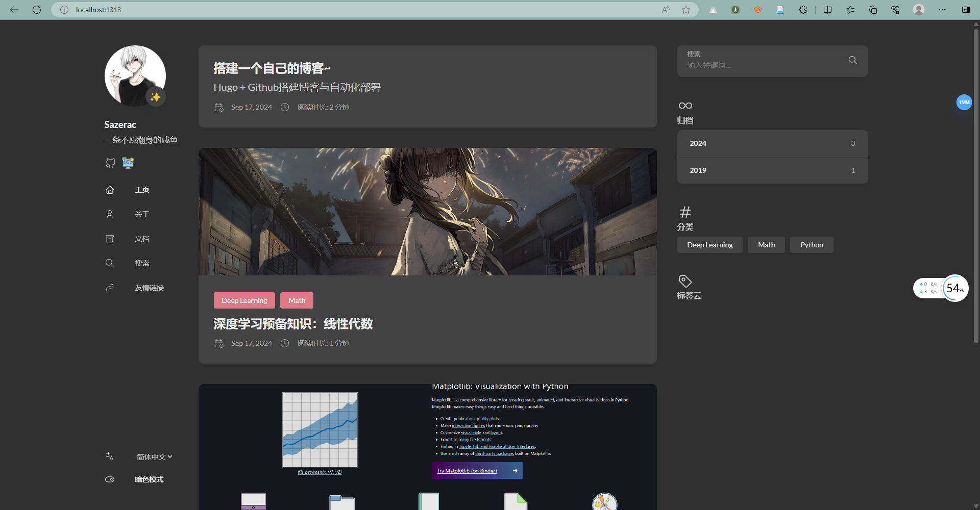
Task: Open the 友情链接 links menu item
Action: [149, 288]
